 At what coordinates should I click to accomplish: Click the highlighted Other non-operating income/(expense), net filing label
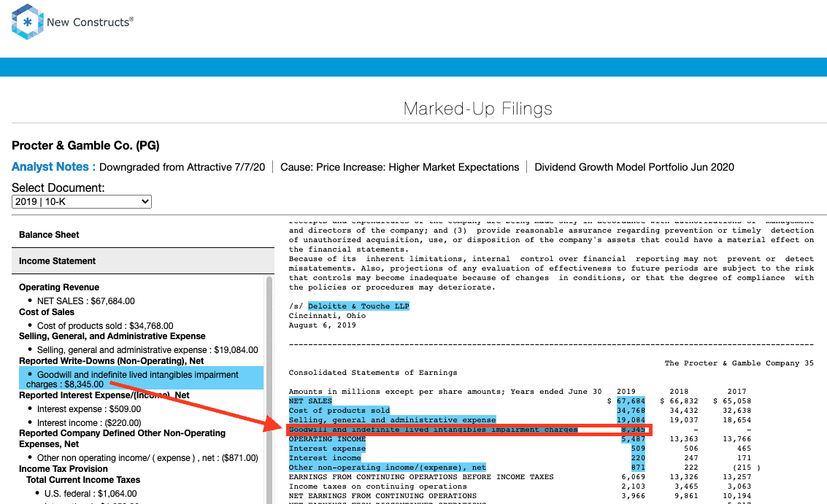[x=388, y=468]
